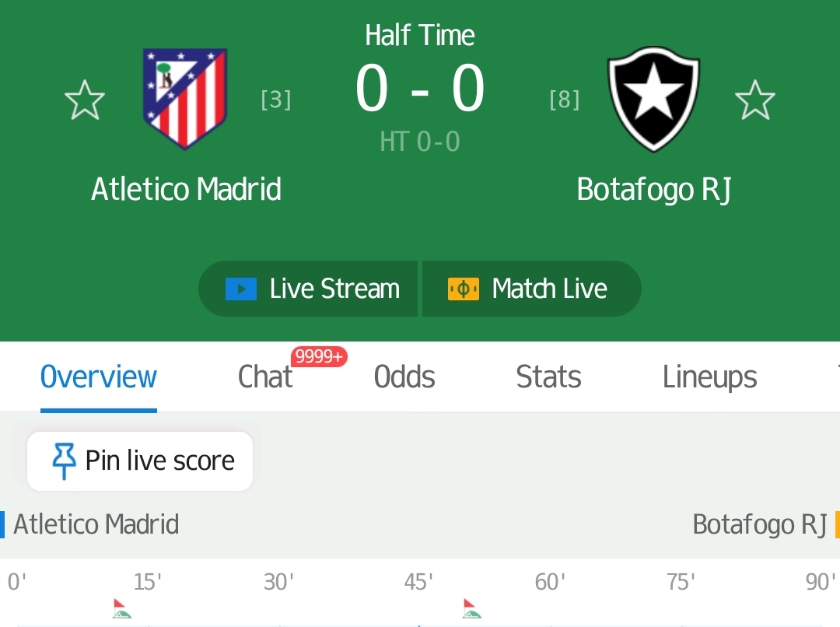The image size is (840, 627).
Task: Click the Pin live score text
Action: pos(160,461)
